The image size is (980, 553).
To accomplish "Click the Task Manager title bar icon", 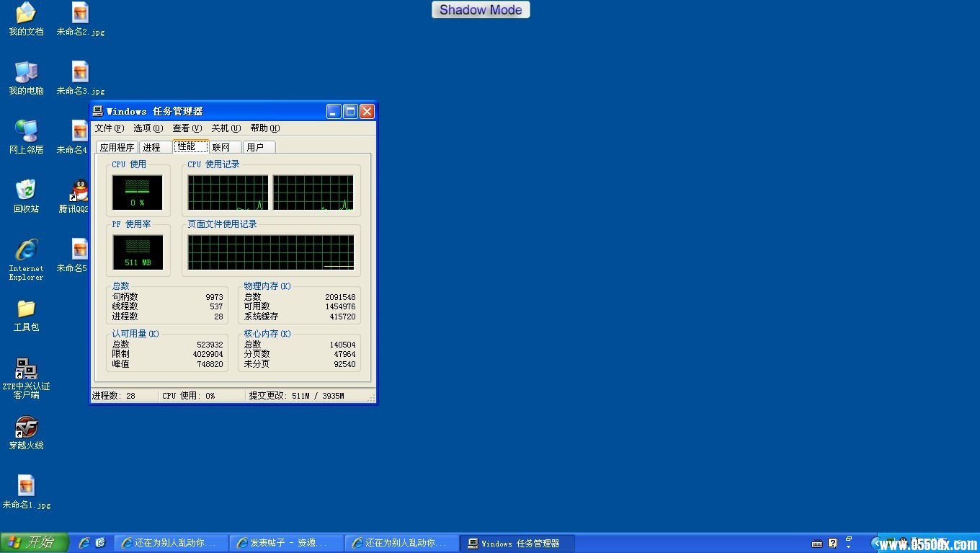I will [x=98, y=111].
